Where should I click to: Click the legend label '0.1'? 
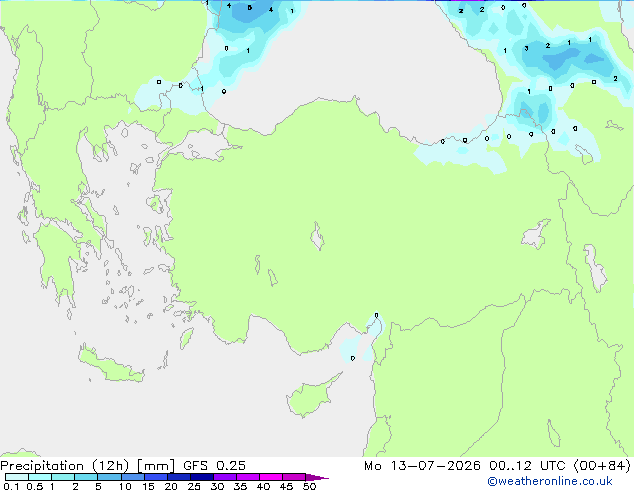tap(11, 486)
